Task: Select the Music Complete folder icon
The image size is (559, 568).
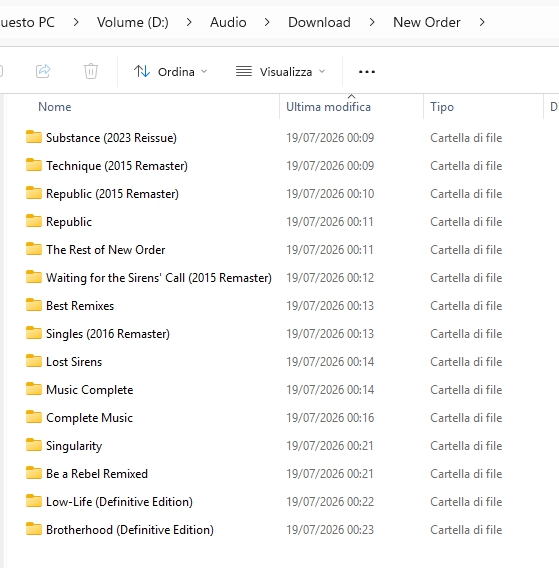Action: point(34,389)
